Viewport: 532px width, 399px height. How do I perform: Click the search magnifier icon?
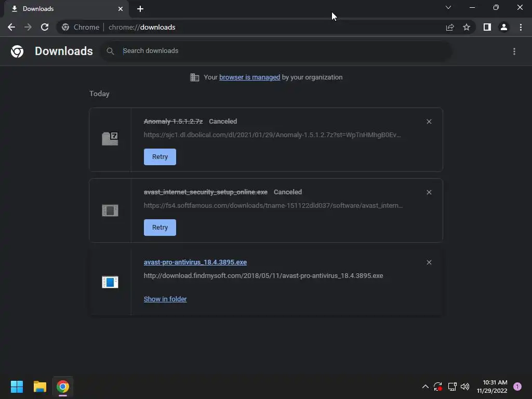pos(110,51)
